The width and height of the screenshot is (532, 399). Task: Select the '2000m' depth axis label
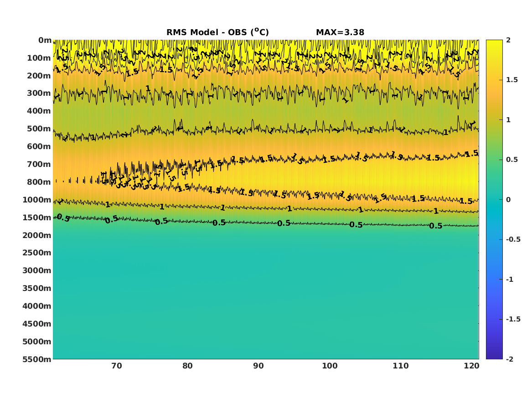pos(37,235)
